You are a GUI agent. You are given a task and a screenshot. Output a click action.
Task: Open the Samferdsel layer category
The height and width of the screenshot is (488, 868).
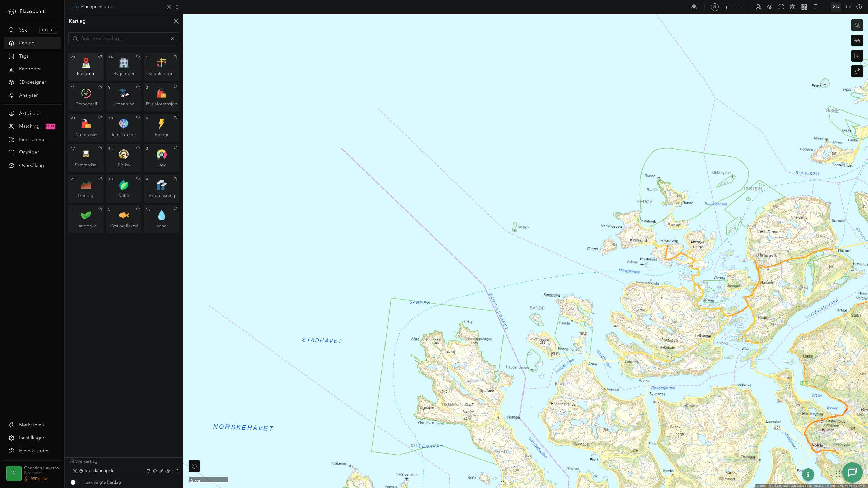[86, 158]
